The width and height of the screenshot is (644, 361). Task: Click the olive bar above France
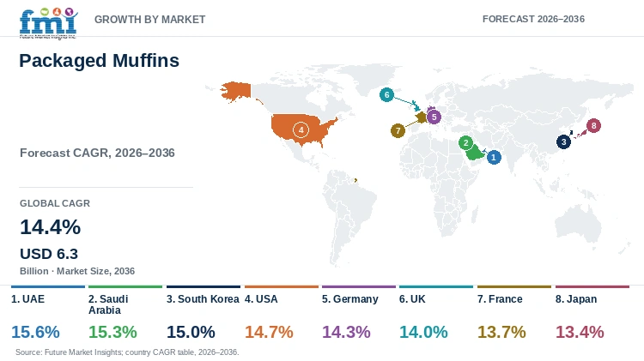point(514,286)
